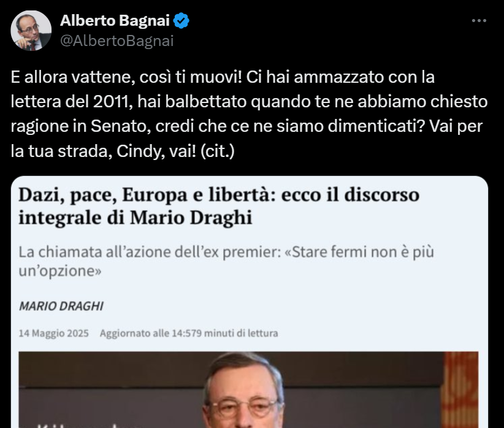Click "Aggiornato alle 14:57" timestamp text
The width and height of the screenshot is (504, 428).
click(x=148, y=333)
